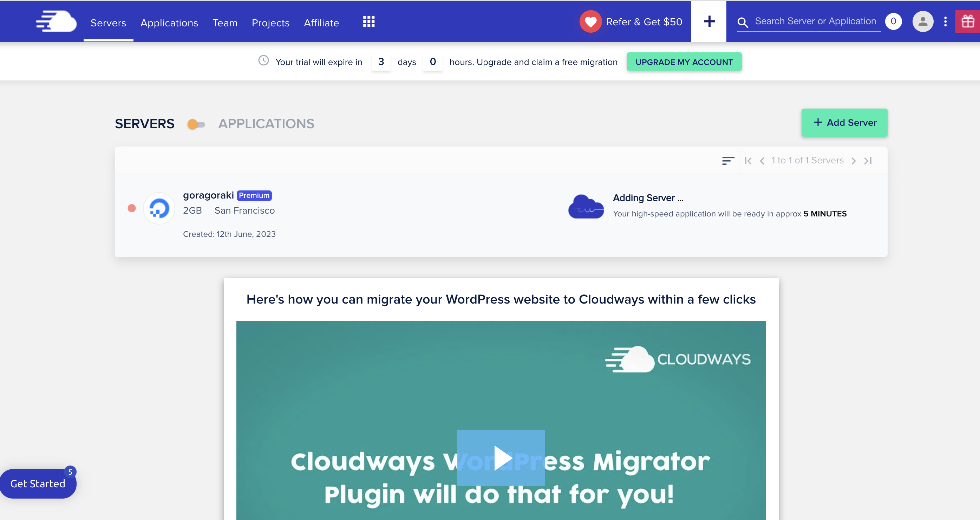Play the WordPress Migrator video
This screenshot has width=980, height=520.
501,458
